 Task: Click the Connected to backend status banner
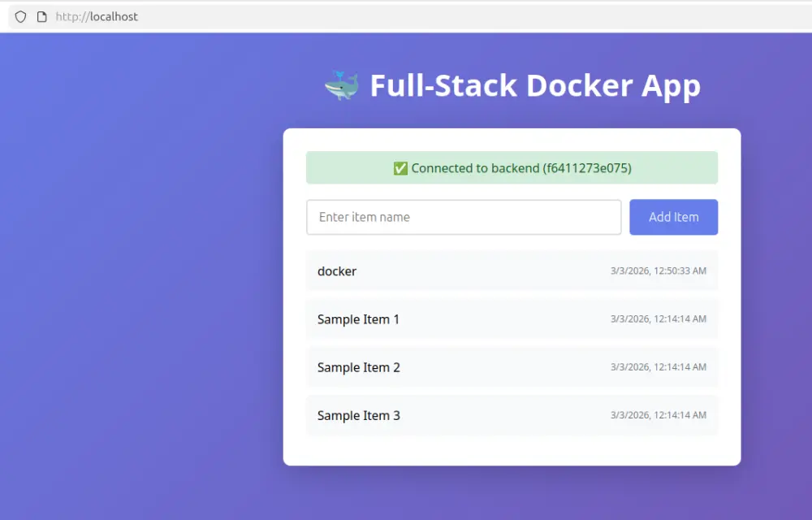pos(512,168)
